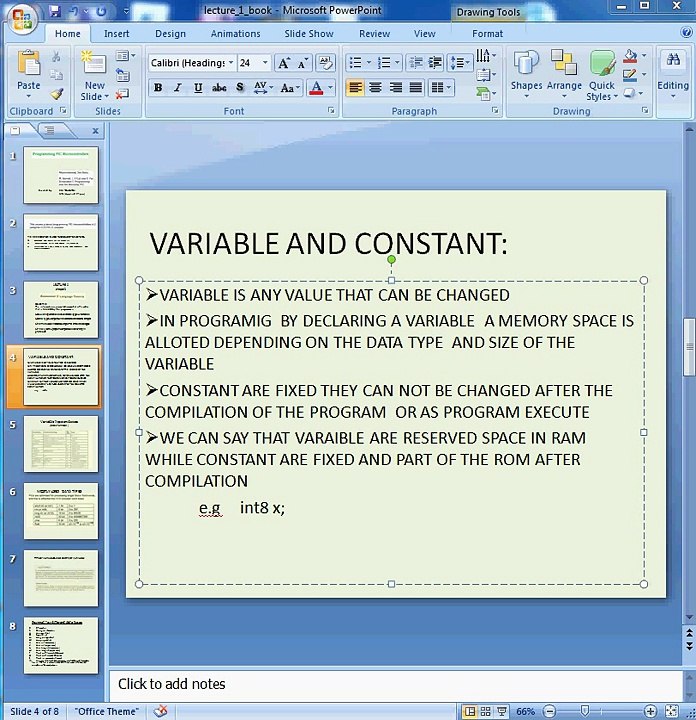Zoom out with minus button
This screenshot has width=696, height=720.
pos(550,711)
